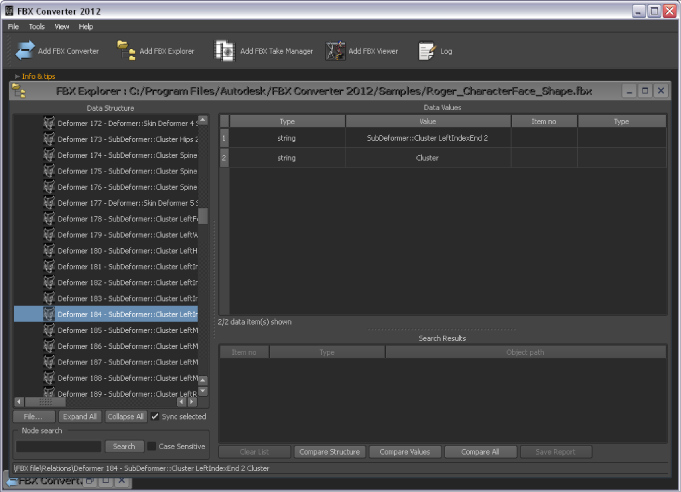Select row 1 header in Data Values
The width and height of the screenshot is (681, 492).
coord(224,138)
